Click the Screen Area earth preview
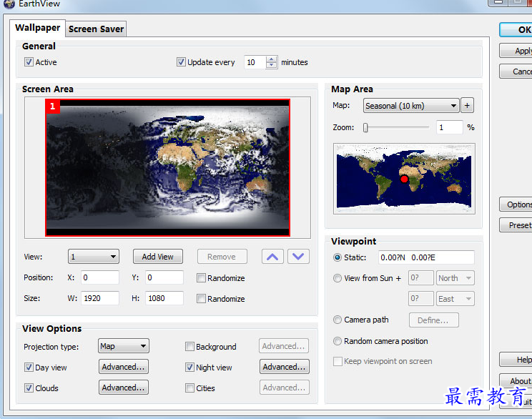The height and width of the screenshot is (419, 532). point(167,167)
